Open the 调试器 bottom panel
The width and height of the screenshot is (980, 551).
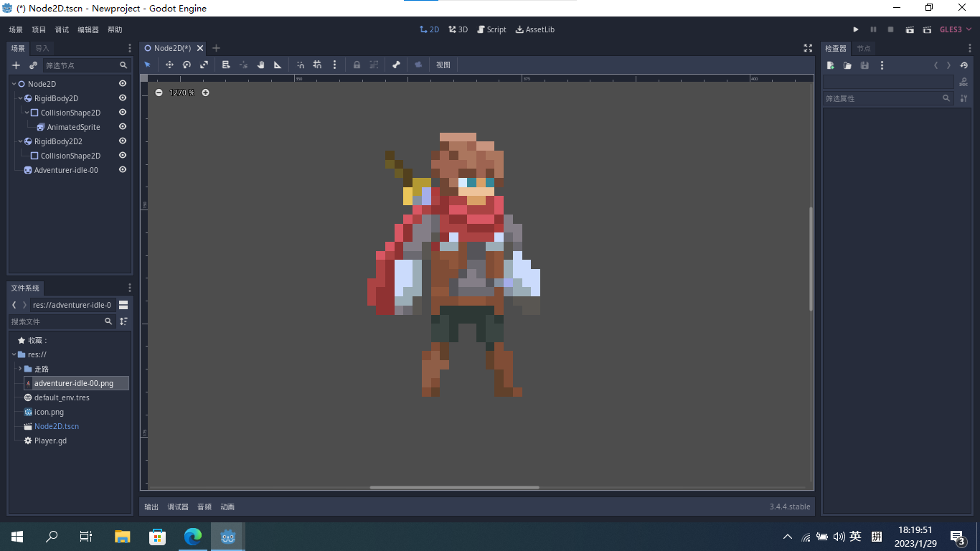[x=178, y=507]
